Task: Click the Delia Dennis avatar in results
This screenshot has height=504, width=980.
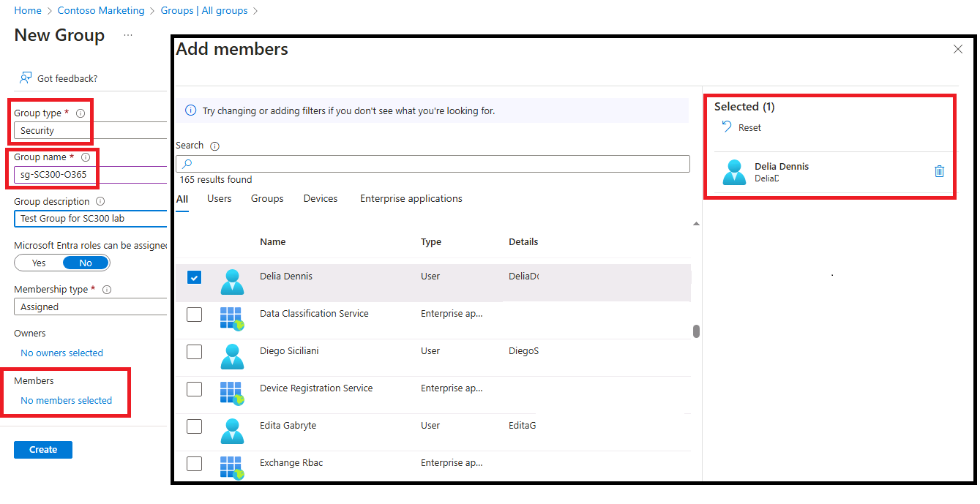Action: [x=232, y=282]
